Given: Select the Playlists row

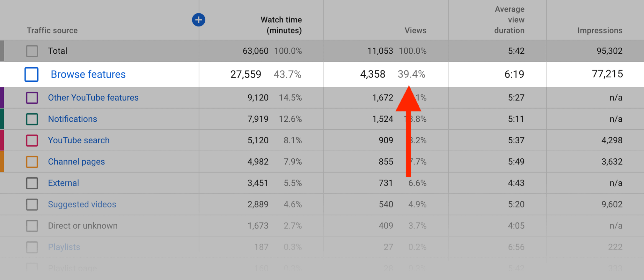Looking at the screenshot, I should tap(64, 247).
